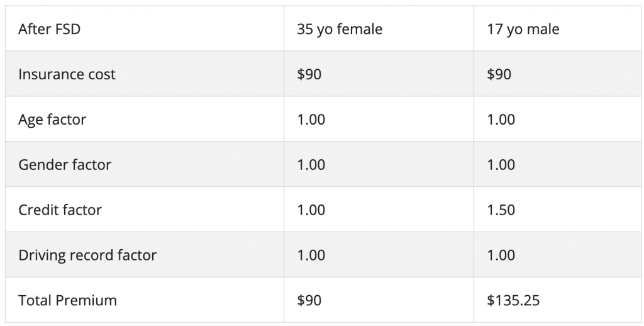Click the "Age factor" row label
This screenshot has width=644, height=326.
52,120
